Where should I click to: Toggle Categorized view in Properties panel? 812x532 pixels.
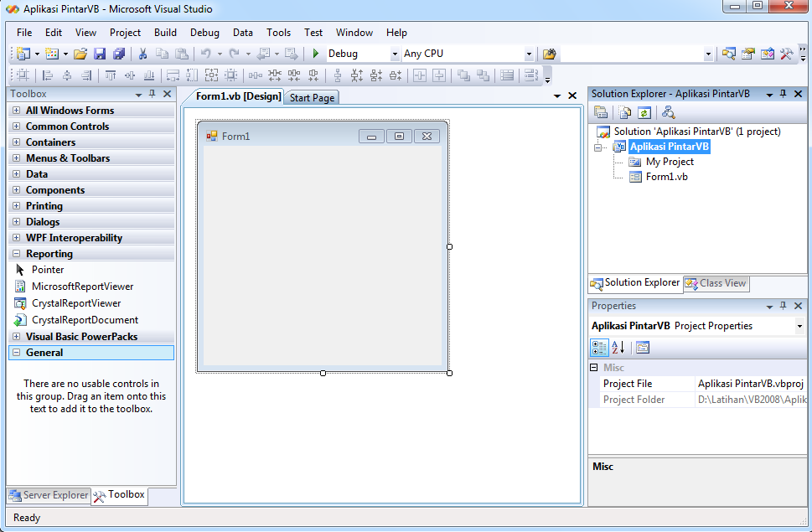(x=599, y=348)
